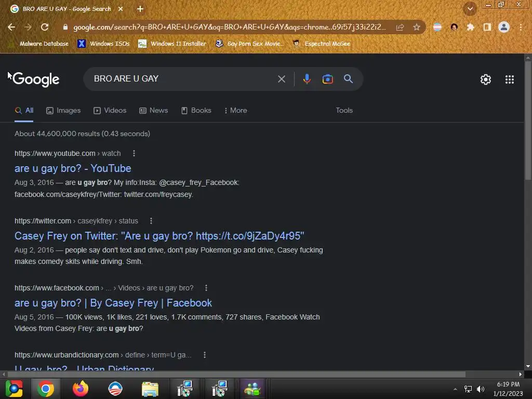Viewport: 532px width, 399px height.
Task: Open options for the urbandictionary.com result
Action: point(204,355)
